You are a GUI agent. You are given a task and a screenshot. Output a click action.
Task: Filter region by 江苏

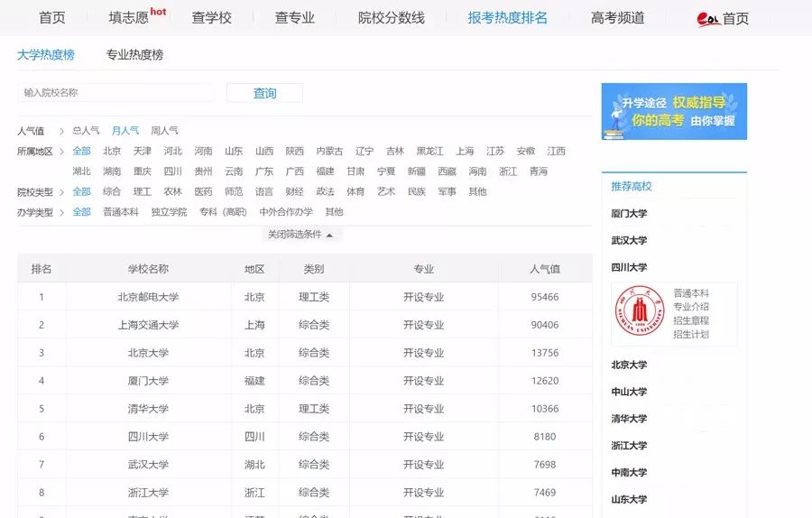495,152
